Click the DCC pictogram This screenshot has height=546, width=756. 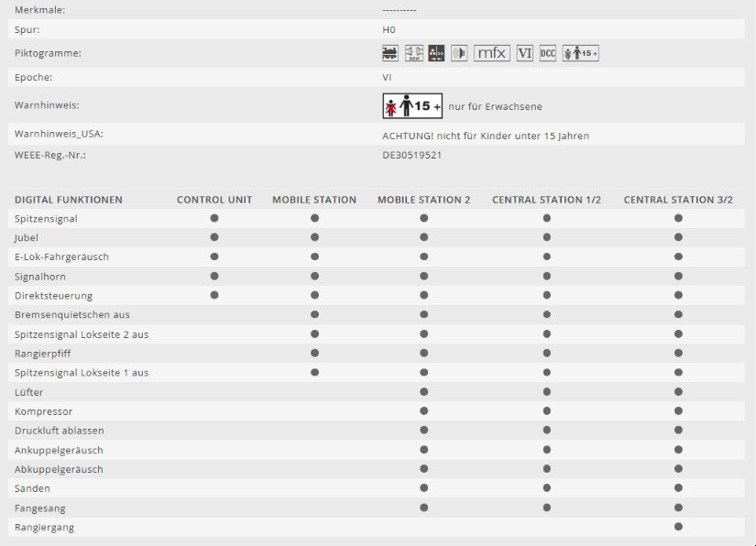(x=548, y=53)
